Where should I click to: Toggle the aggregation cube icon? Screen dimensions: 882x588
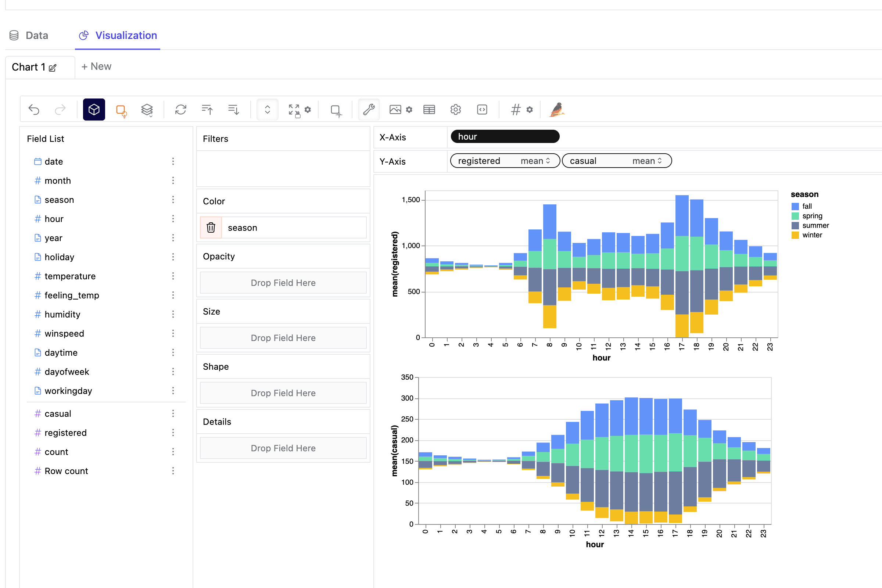pos(94,110)
